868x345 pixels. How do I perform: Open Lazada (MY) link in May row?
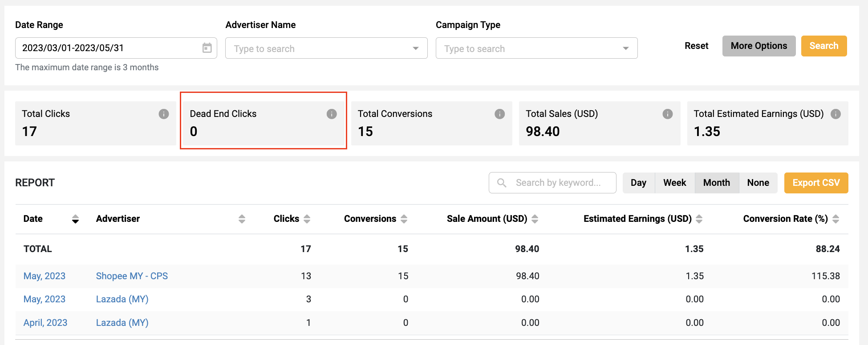[122, 299]
